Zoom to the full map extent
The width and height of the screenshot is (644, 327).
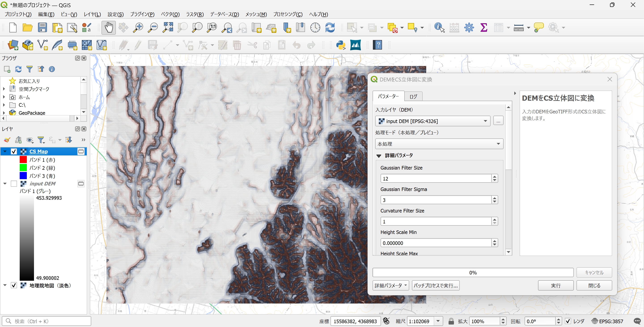(x=167, y=28)
